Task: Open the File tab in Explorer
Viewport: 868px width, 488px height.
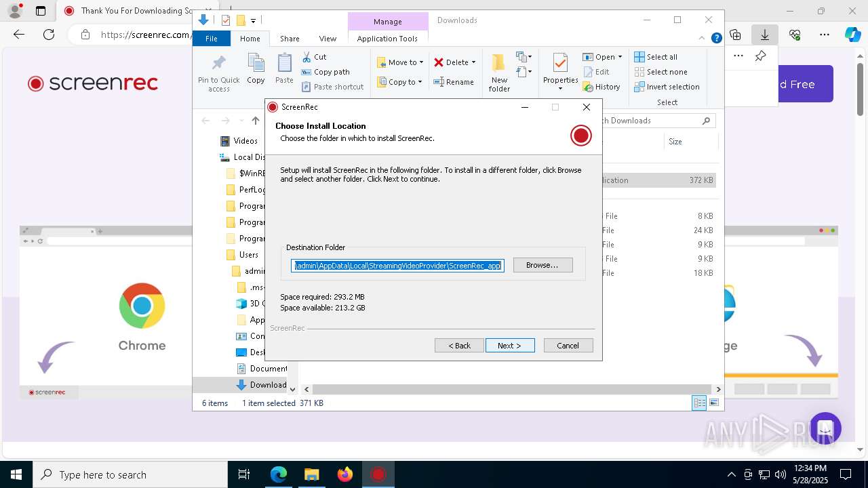Action: (x=212, y=39)
